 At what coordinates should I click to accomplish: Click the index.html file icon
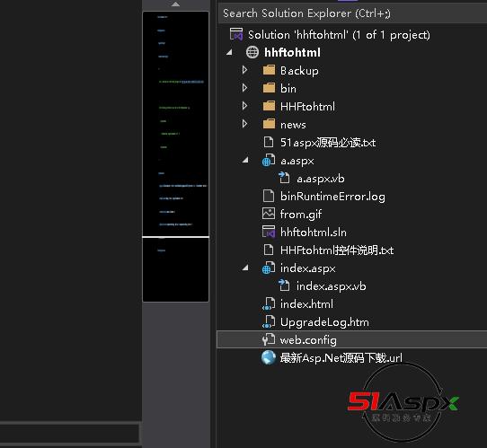(x=269, y=304)
